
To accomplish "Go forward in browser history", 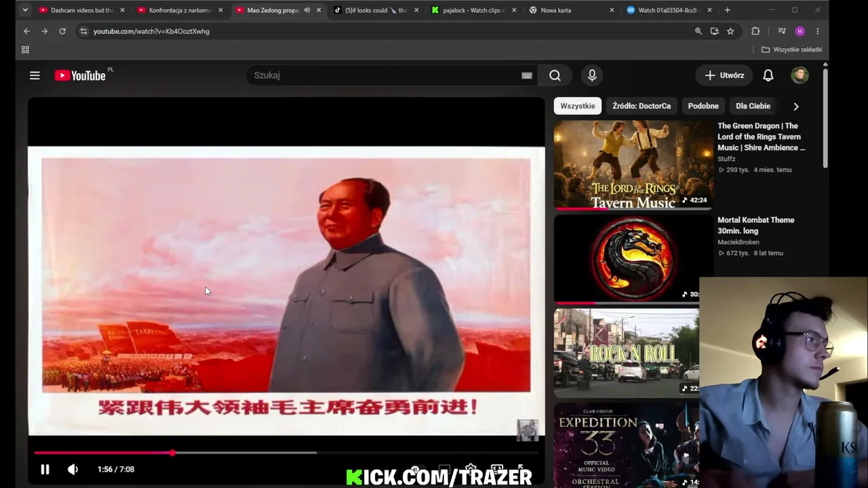I will click(44, 31).
